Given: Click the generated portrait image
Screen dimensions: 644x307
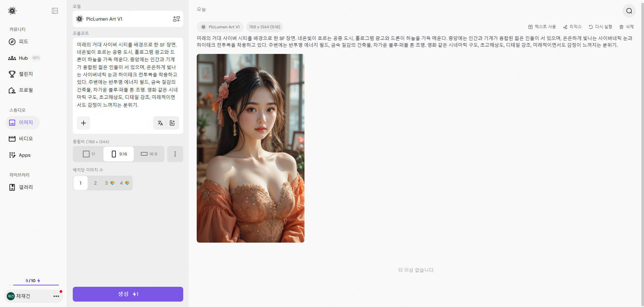Looking at the screenshot, I should [x=250, y=148].
